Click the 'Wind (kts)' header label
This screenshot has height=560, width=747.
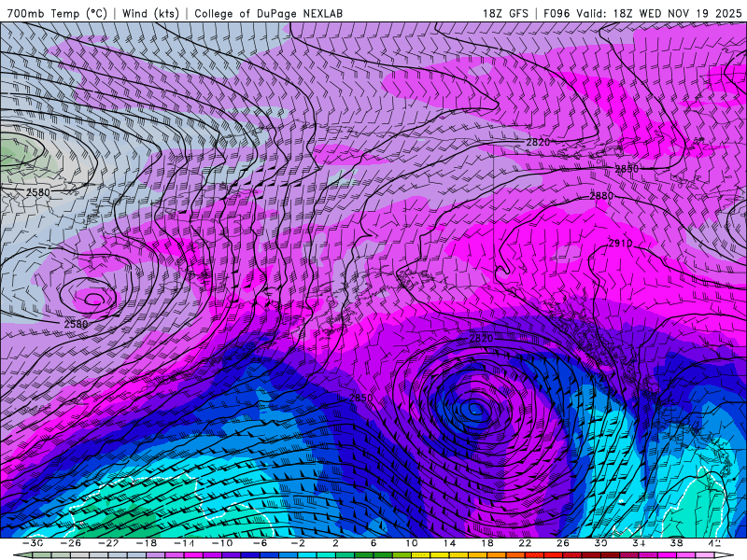[150, 13]
